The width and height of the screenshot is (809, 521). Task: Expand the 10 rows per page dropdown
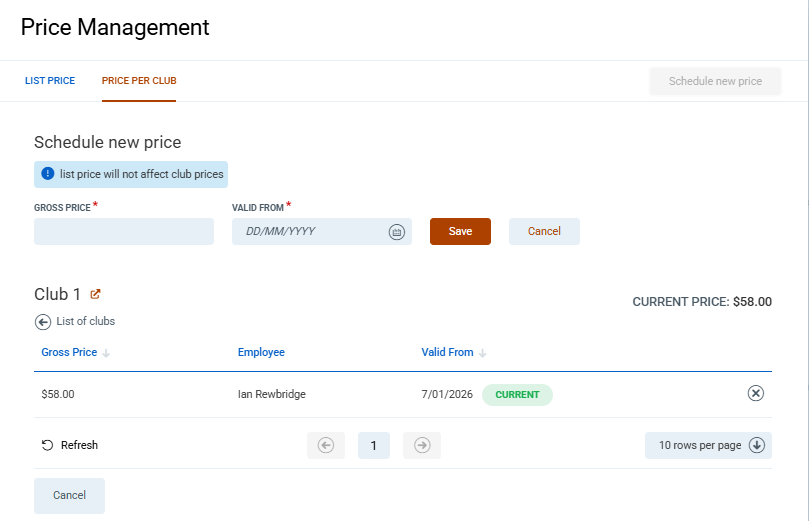click(x=708, y=446)
